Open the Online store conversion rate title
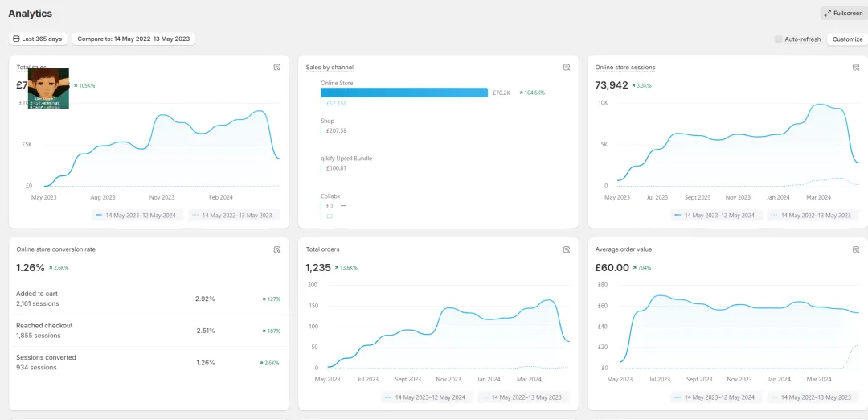868x420 pixels. point(56,249)
